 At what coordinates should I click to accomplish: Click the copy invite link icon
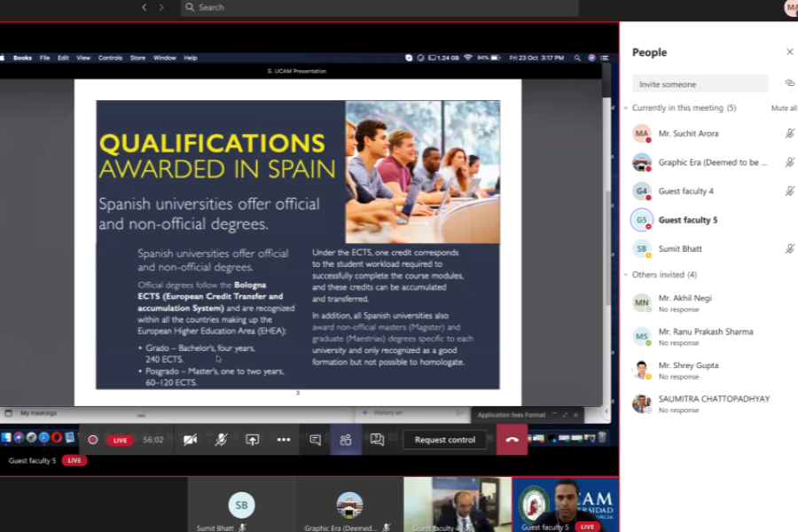tap(788, 82)
